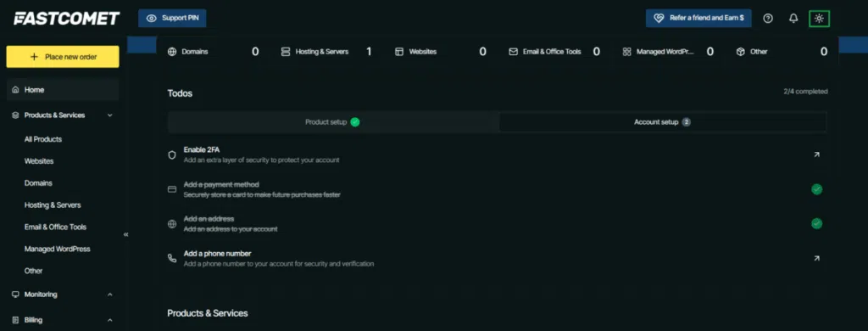Open Domains in the sidebar

coord(38,183)
